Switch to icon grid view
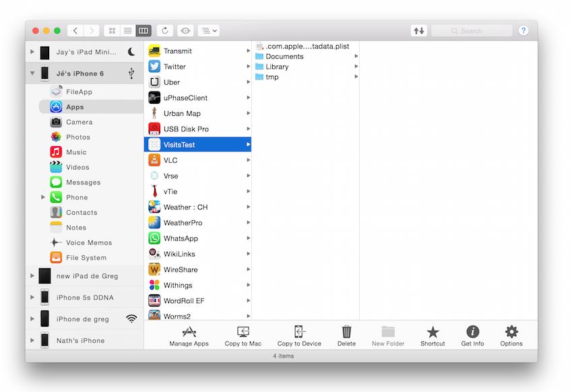 pos(112,31)
